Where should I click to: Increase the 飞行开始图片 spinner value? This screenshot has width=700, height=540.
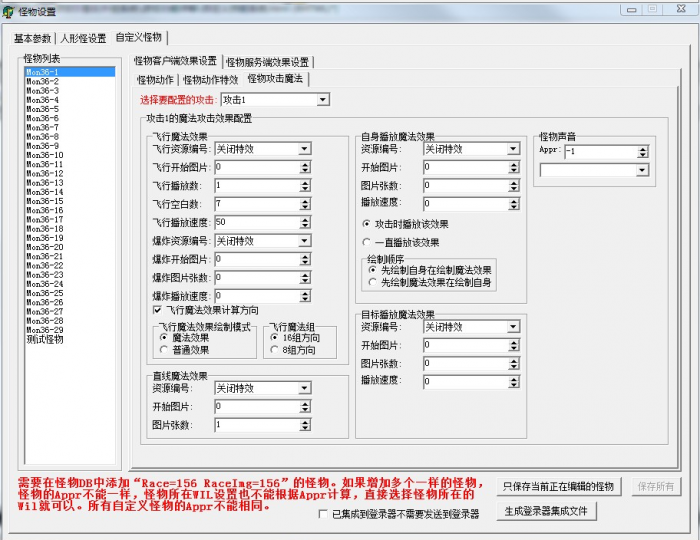coord(305,164)
